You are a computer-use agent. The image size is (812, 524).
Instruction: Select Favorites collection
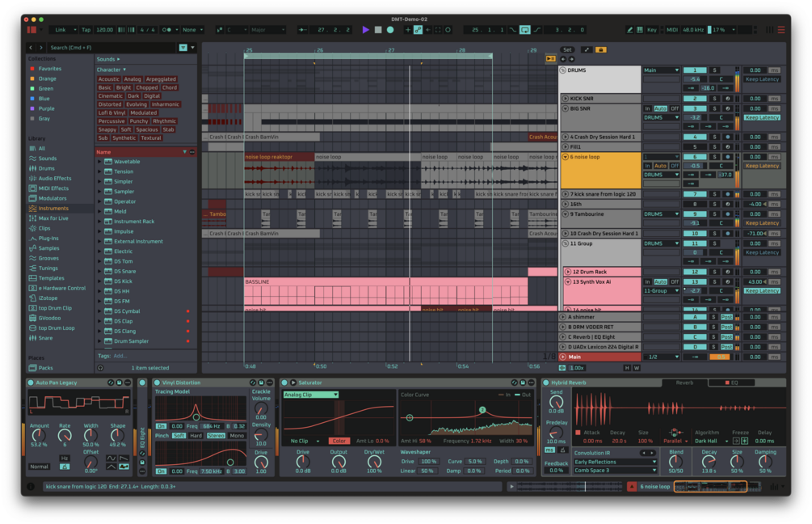[x=50, y=69]
